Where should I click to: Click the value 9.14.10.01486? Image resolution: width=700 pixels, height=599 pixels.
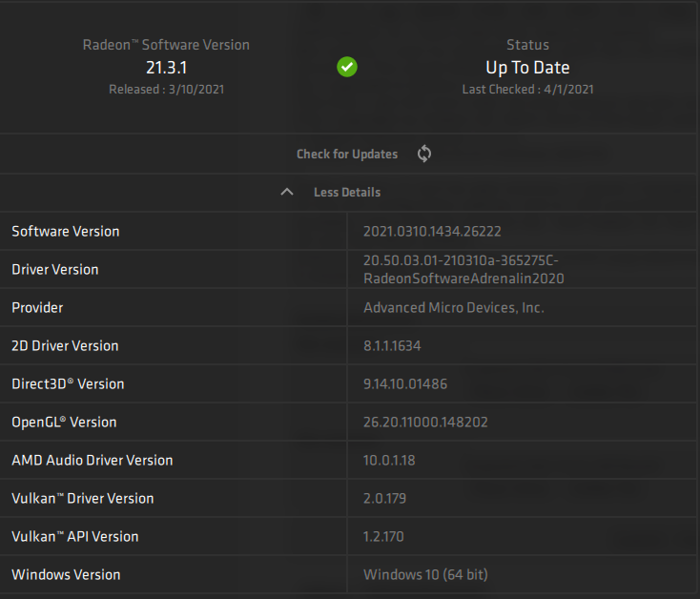coord(405,383)
